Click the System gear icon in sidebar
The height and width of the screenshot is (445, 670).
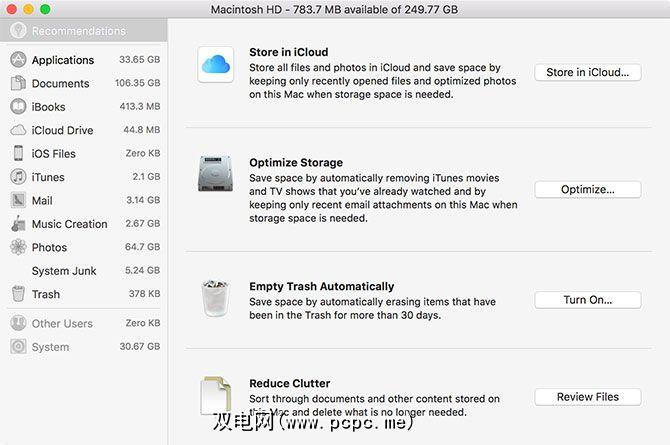[18, 347]
